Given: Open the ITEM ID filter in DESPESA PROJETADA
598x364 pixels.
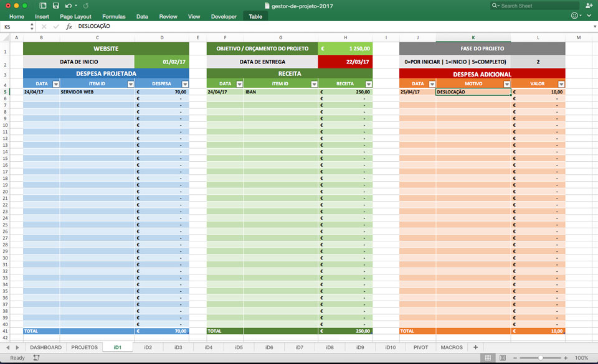Looking at the screenshot, I should pos(131,84).
